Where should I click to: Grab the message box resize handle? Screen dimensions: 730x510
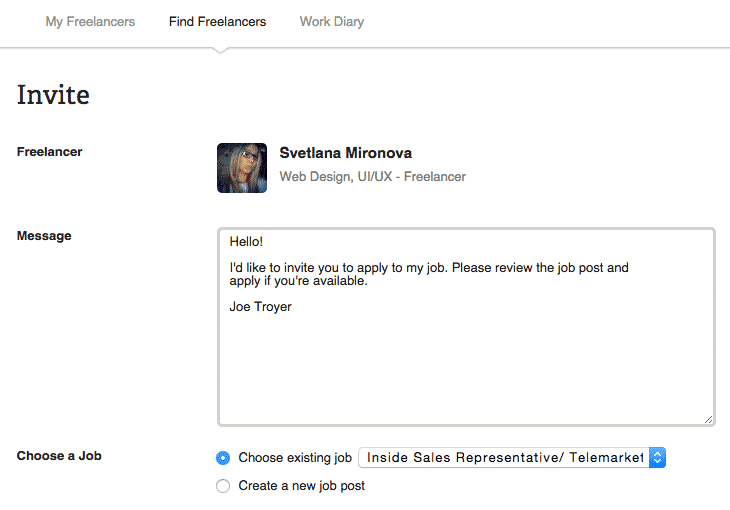coord(708,420)
